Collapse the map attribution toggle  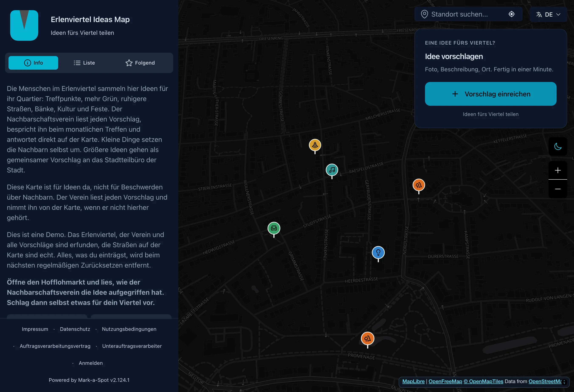click(564, 382)
